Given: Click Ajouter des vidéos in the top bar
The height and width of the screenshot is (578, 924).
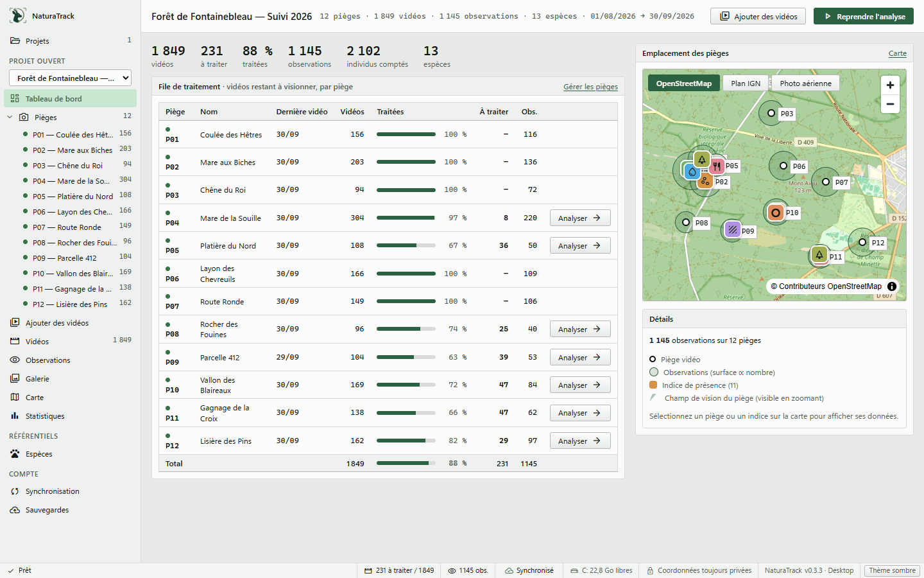Looking at the screenshot, I should 759,17.
